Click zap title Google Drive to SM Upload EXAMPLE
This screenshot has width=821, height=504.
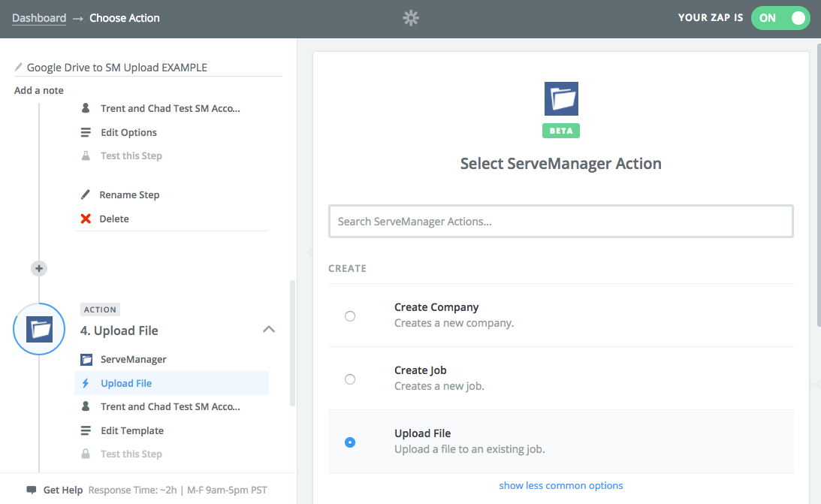tap(116, 67)
